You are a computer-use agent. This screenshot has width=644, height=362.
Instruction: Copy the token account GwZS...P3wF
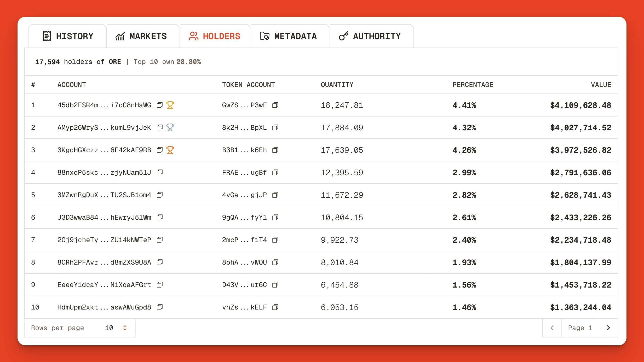click(x=275, y=105)
